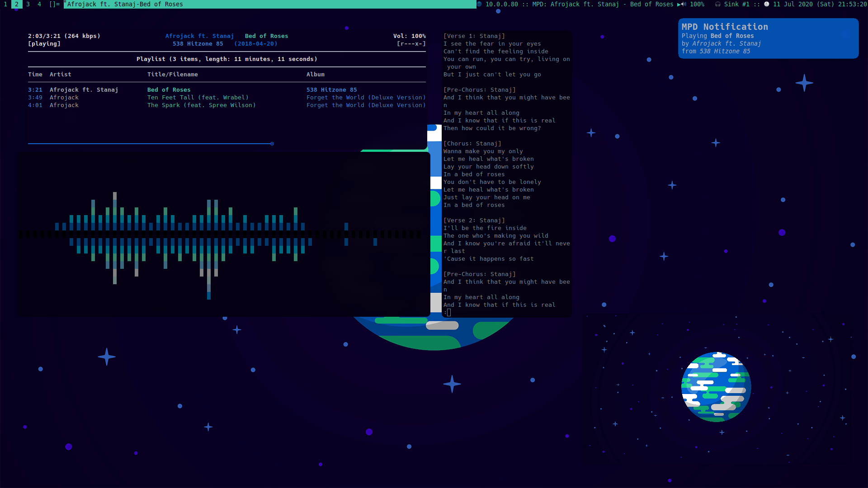Click the 3:49 duration in playlist
This screenshot has width=868, height=488.
(35, 97)
